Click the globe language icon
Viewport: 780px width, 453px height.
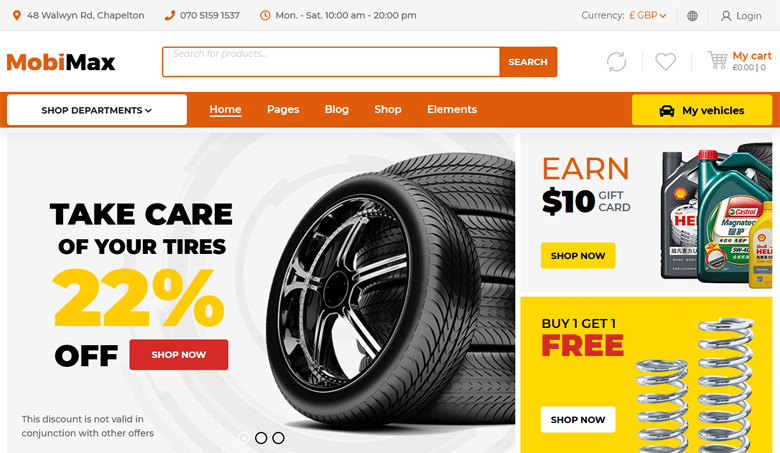(692, 16)
